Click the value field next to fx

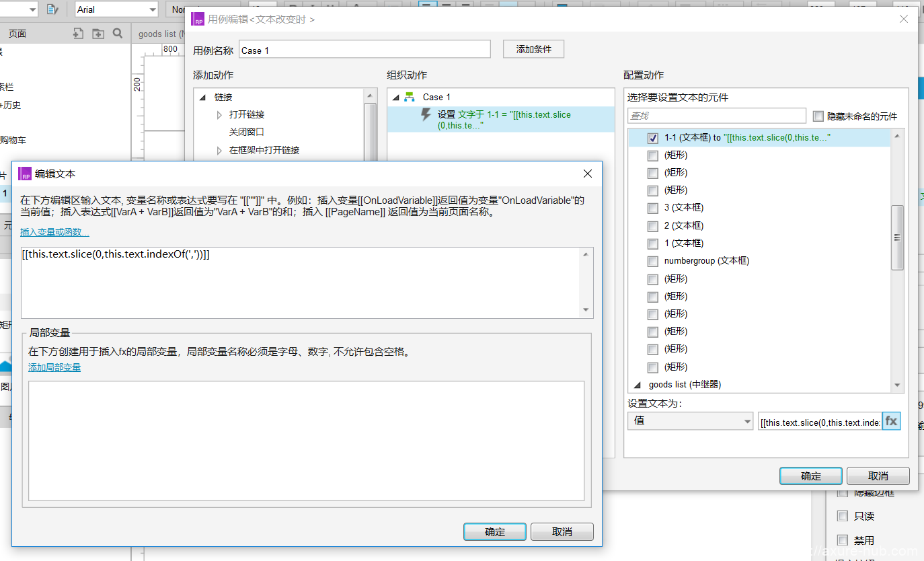pyautogui.click(x=820, y=422)
